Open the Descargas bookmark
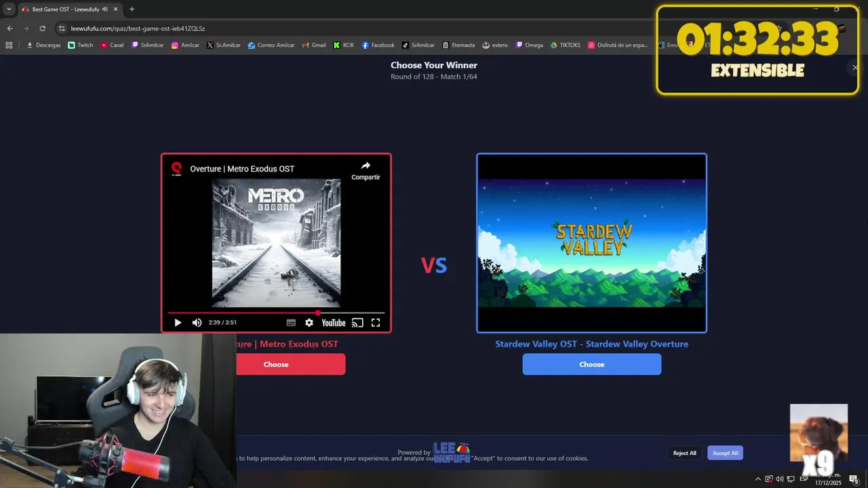The height and width of the screenshot is (488, 868). pos(43,45)
